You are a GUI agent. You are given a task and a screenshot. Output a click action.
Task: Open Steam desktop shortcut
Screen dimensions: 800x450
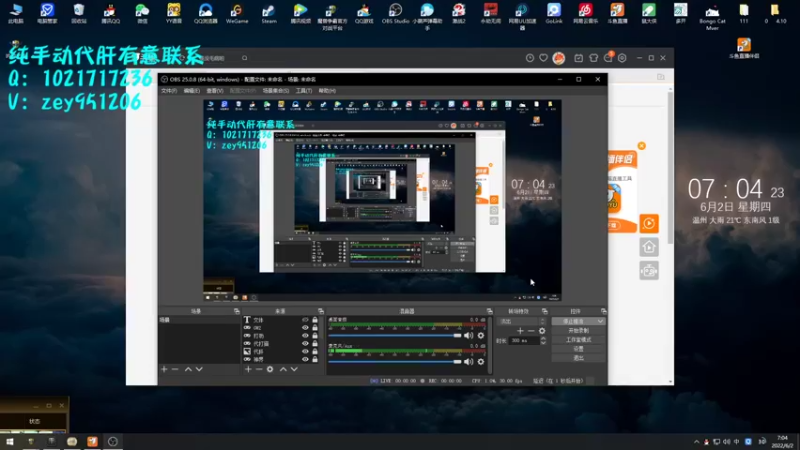pos(269,14)
